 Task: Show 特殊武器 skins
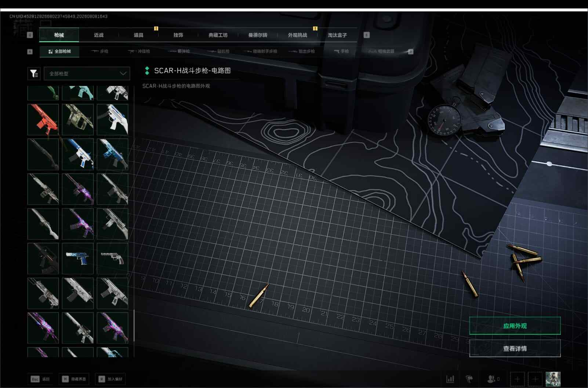[x=382, y=51]
